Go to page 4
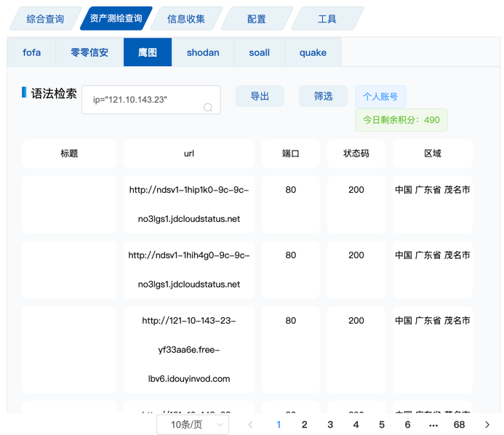This screenshot has height=435, width=504. point(356,425)
